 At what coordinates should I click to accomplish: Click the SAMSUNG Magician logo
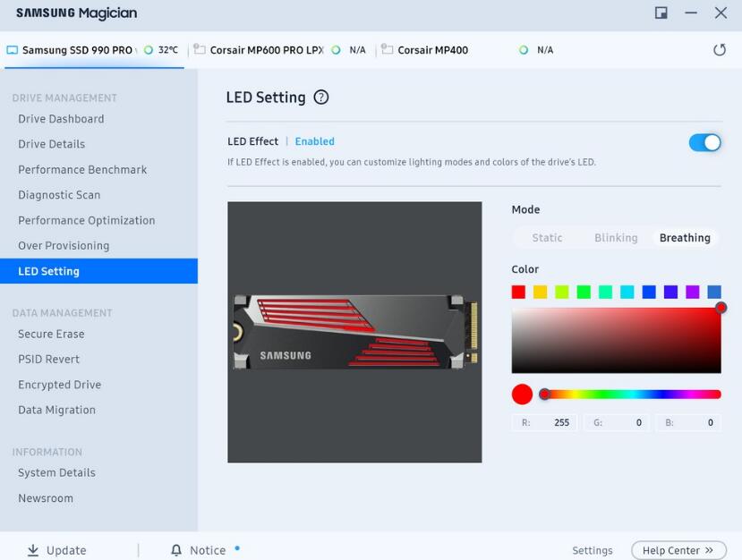click(x=75, y=13)
